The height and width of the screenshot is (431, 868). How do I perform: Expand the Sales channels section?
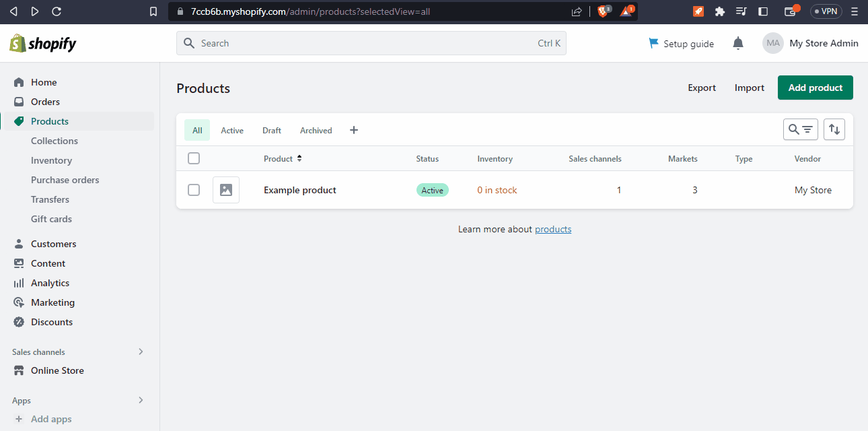(141, 351)
